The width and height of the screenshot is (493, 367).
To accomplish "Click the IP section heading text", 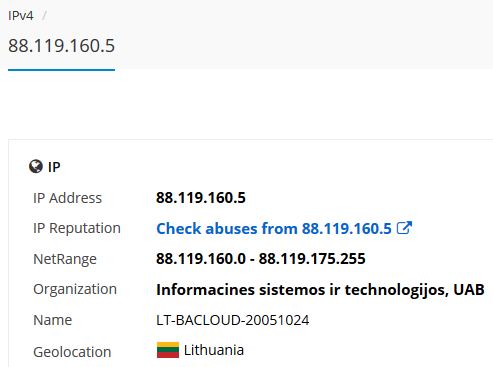I will pyautogui.click(x=54, y=167).
